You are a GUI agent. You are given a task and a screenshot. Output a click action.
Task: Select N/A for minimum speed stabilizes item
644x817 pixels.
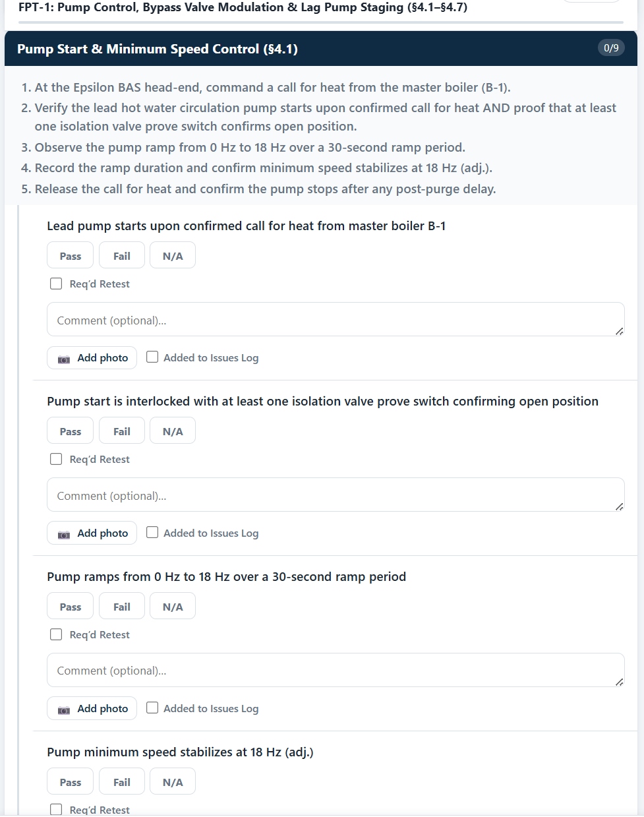[x=173, y=782]
